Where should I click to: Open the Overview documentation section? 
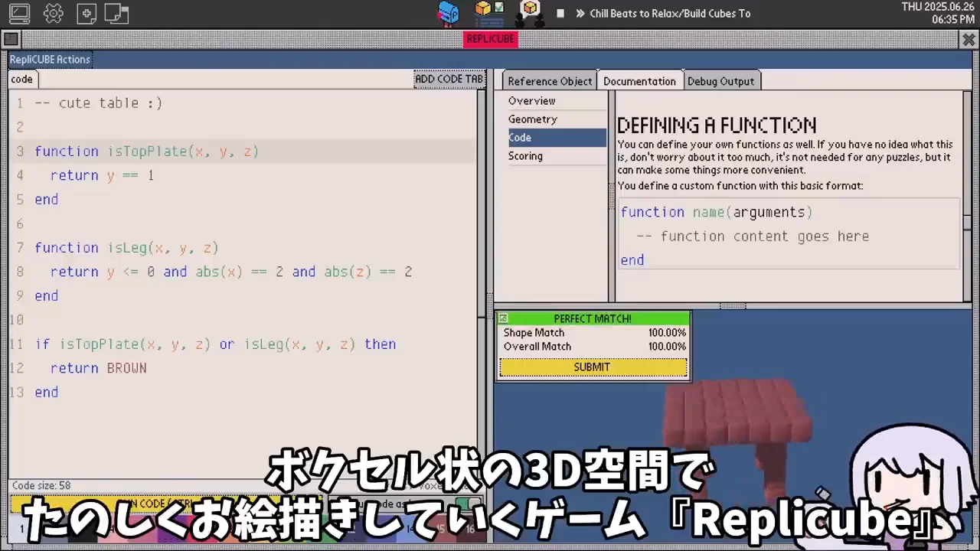click(557, 101)
